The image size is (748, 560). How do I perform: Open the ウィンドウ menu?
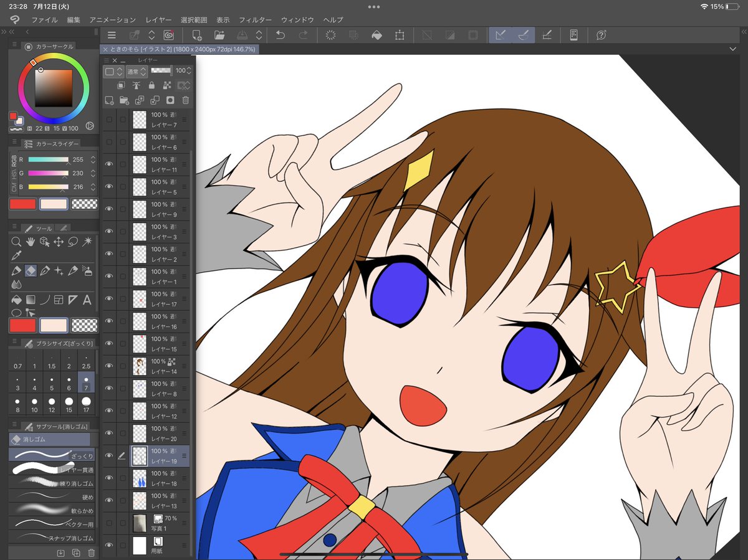[x=297, y=20]
